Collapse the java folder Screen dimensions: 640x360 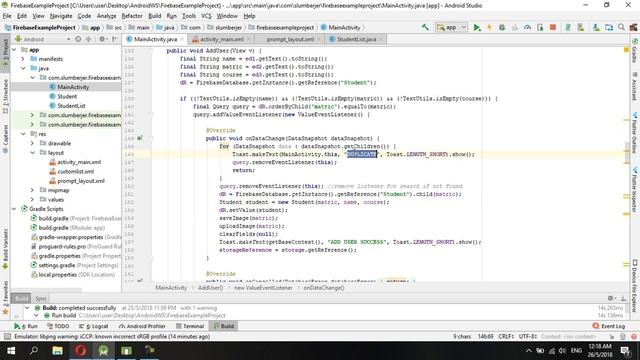(23, 69)
